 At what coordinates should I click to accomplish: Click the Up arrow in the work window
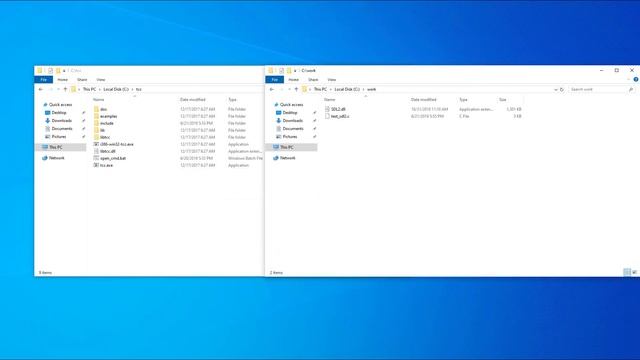pyautogui.click(x=296, y=89)
